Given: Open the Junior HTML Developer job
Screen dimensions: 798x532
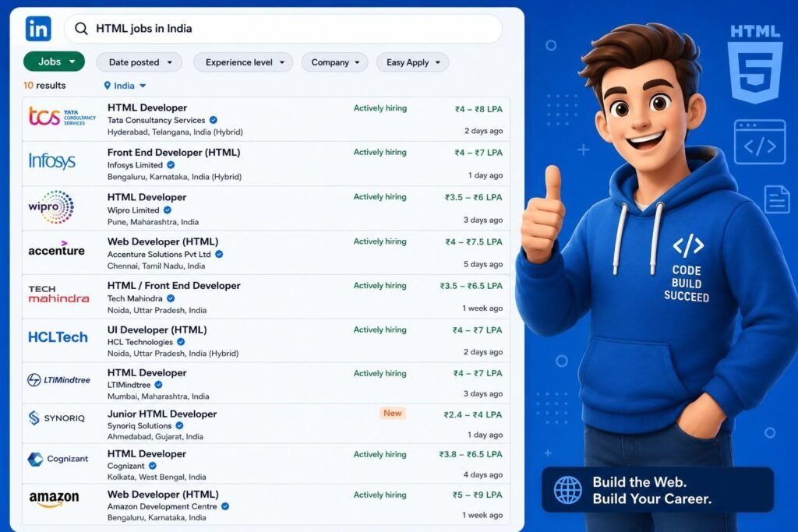Looking at the screenshot, I should [x=162, y=414].
